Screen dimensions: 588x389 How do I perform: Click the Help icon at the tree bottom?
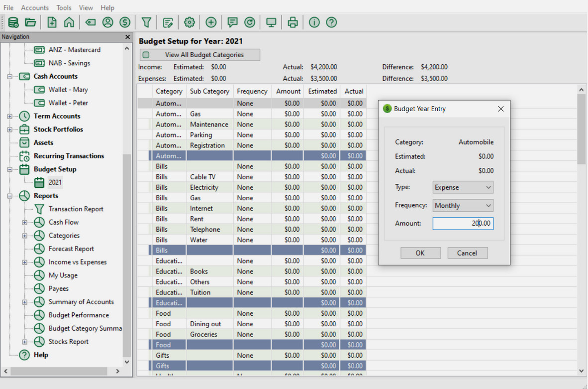tap(24, 355)
